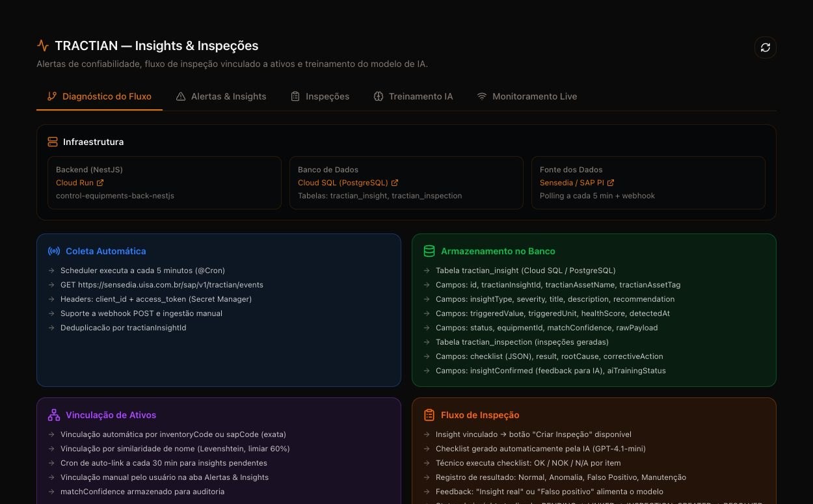Viewport: 813px width, 504px height.
Task: Click the wifi icon on Monitoramento Live tab
Action: (x=482, y=96)
